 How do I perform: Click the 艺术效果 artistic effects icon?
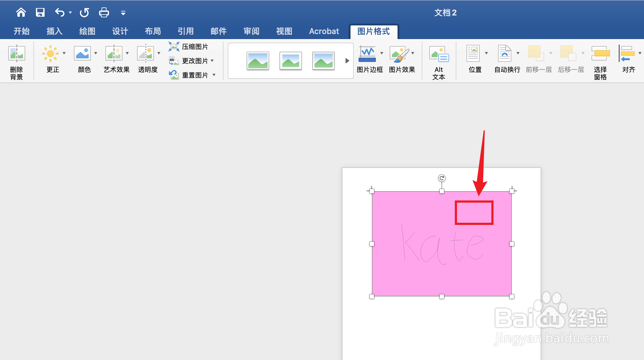tap(114, 54)
